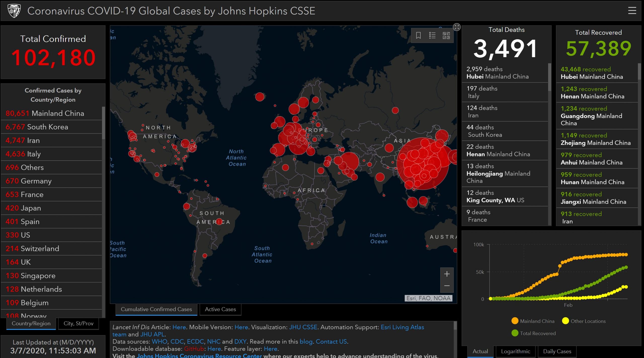Click the country list vertical scrollbar
The width and height of the screenshot is (644, 358).
(103, 123)
